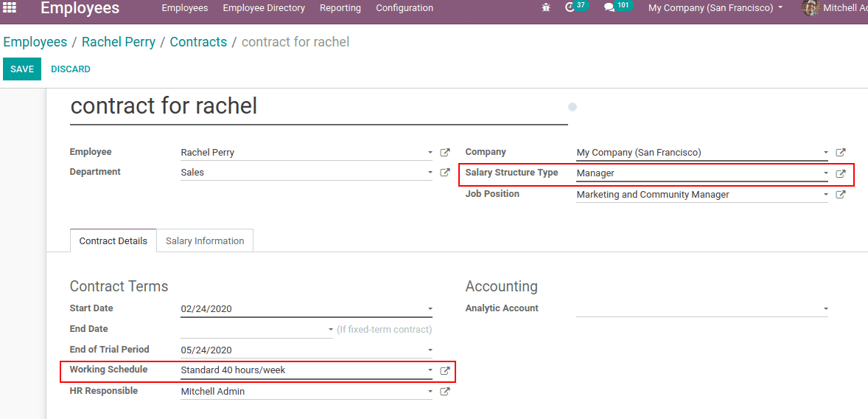Open messages chat icon with 101 badge
This screenshot has height=419, width=868.
pyautogui.click(x=618, y=7)
